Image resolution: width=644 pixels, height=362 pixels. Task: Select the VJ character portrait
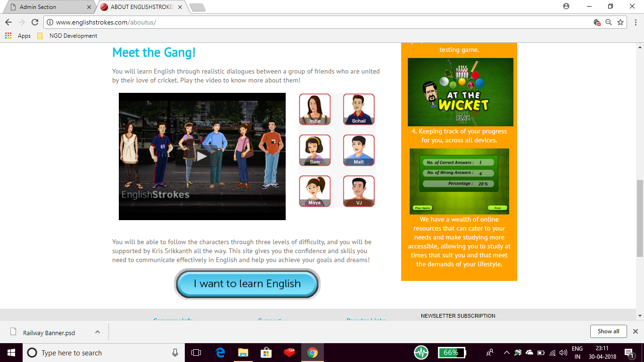tap(359, 191)
